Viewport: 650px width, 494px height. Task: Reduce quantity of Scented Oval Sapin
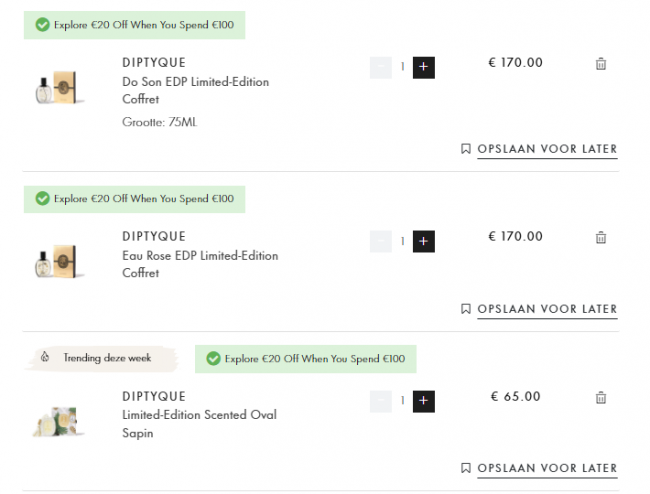point(381,401)
